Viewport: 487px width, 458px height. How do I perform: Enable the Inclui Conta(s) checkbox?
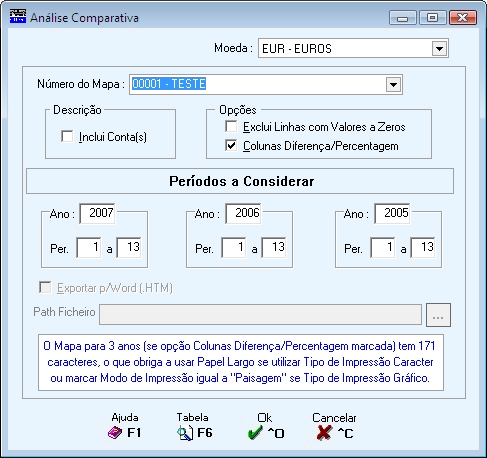pyautogui.click(x=67, y=136)
